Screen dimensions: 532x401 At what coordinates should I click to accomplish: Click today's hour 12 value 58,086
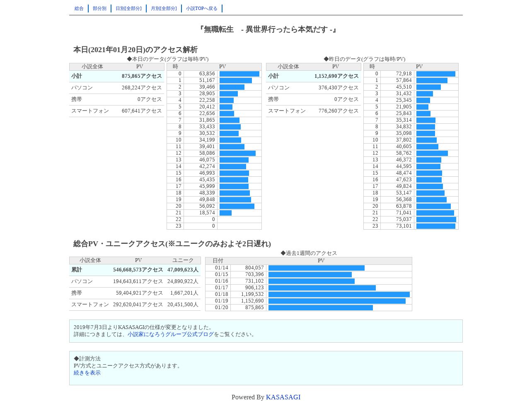point(207,153)
